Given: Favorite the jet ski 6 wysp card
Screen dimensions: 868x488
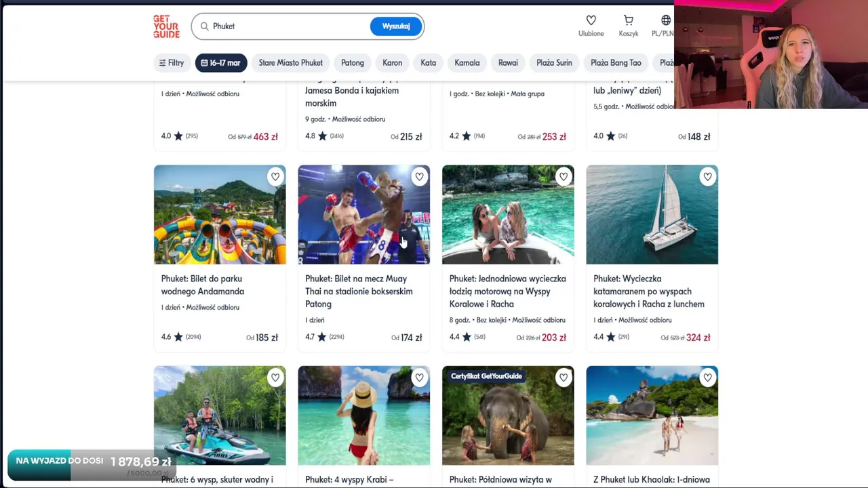Looking at the screenshot, I should pos(275,378).
